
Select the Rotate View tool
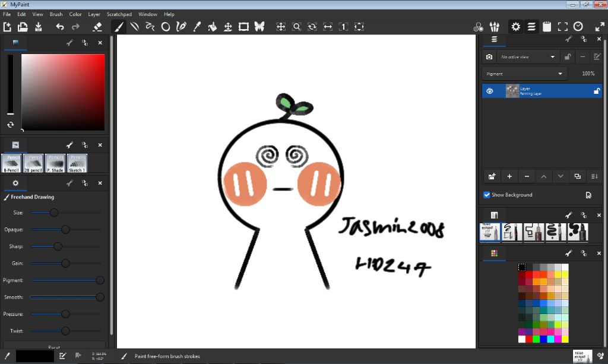point(312,27)
